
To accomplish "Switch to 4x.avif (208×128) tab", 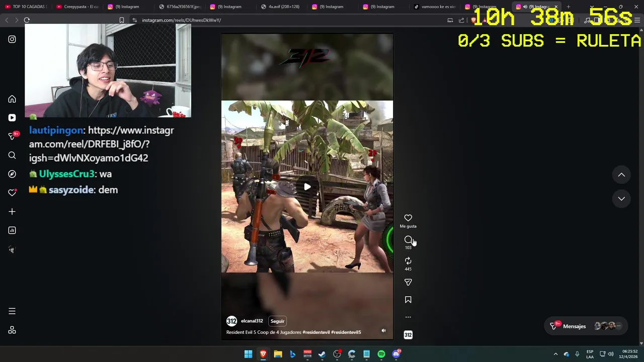I will [281, 7].
